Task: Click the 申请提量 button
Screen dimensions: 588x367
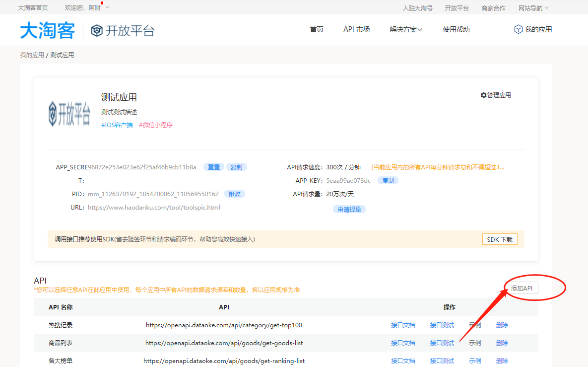Action: (349, 210)
